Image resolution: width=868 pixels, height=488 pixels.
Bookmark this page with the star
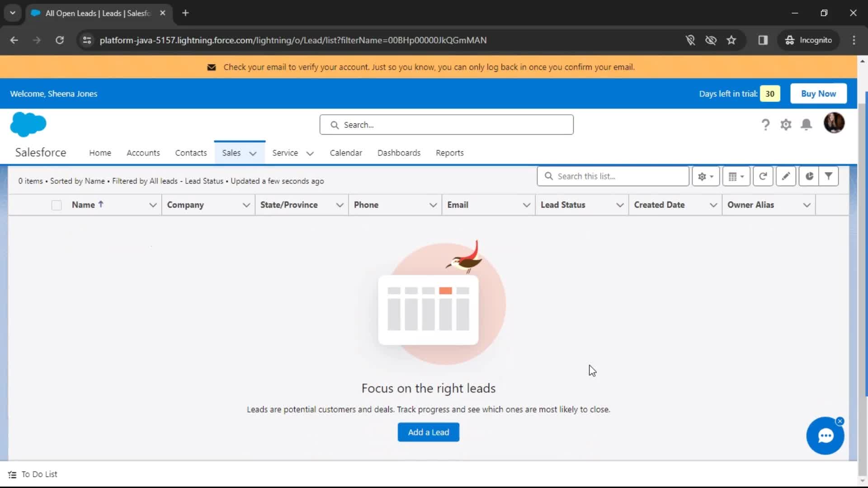(x=731, y=40)
